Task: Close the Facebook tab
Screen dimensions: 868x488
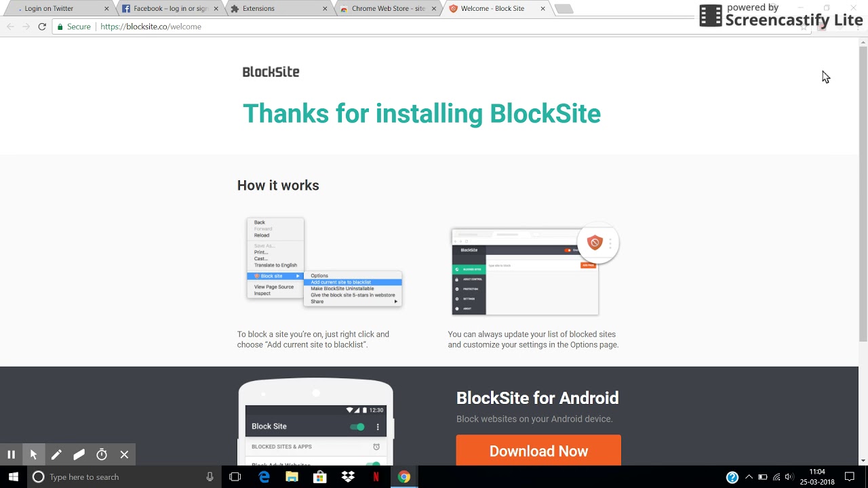Action: [x=216, y=9]
